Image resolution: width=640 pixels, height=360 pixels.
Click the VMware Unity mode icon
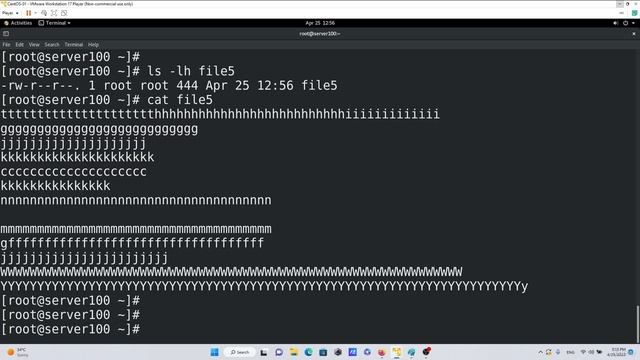tap(64, 13)
